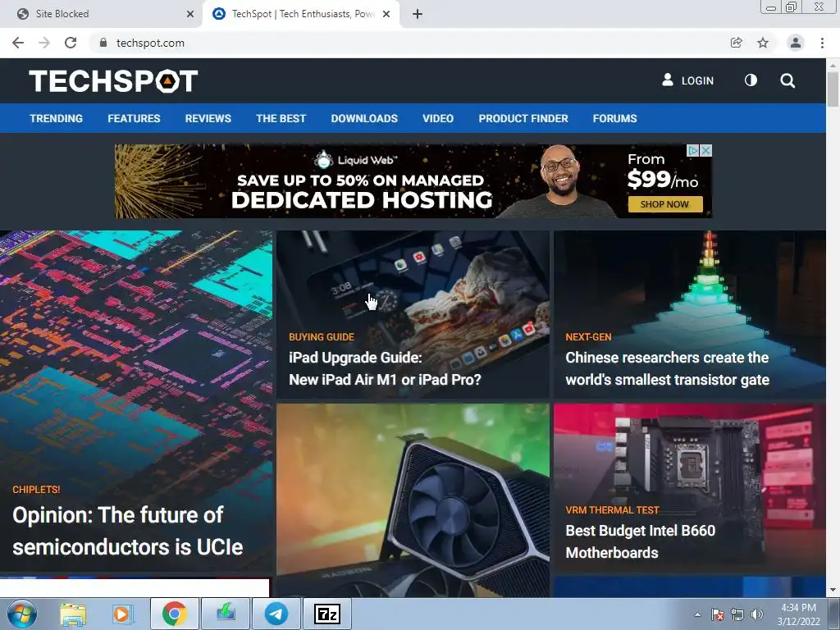840x630 pixels.
Task: Click the Chrome taskbar icon
Action: tap(175, 614)
